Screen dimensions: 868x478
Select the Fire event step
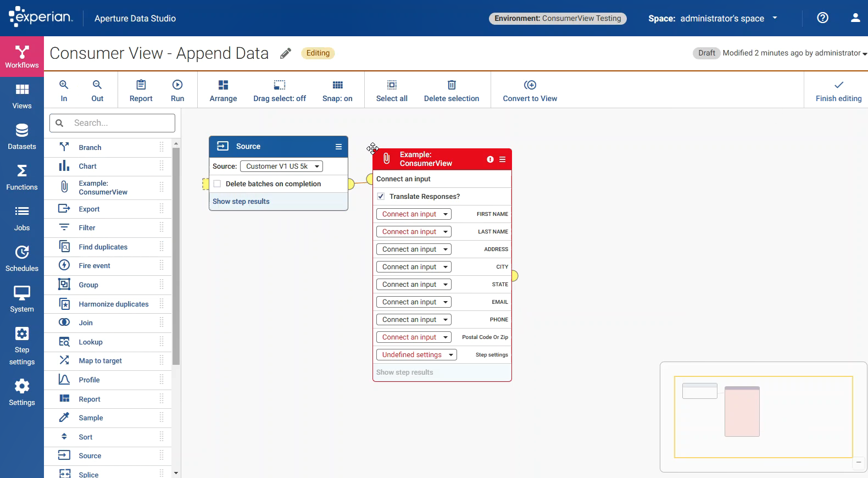(108, 265)
